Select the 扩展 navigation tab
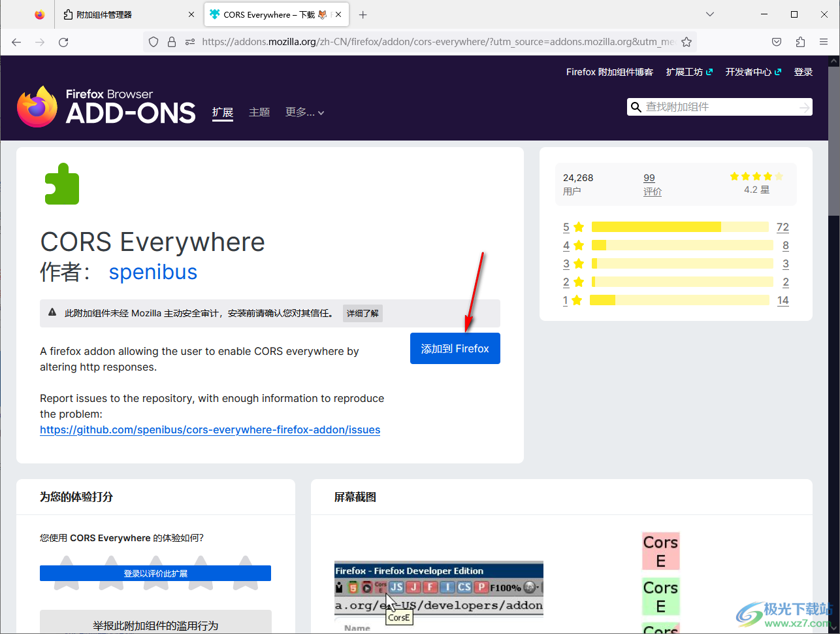Viewport: 840px width, 634px height. coord(223,112)
